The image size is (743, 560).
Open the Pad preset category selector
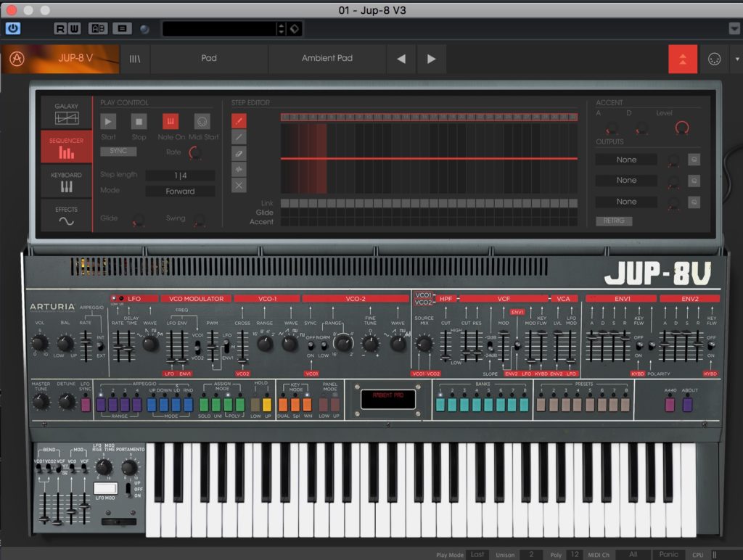209,59
